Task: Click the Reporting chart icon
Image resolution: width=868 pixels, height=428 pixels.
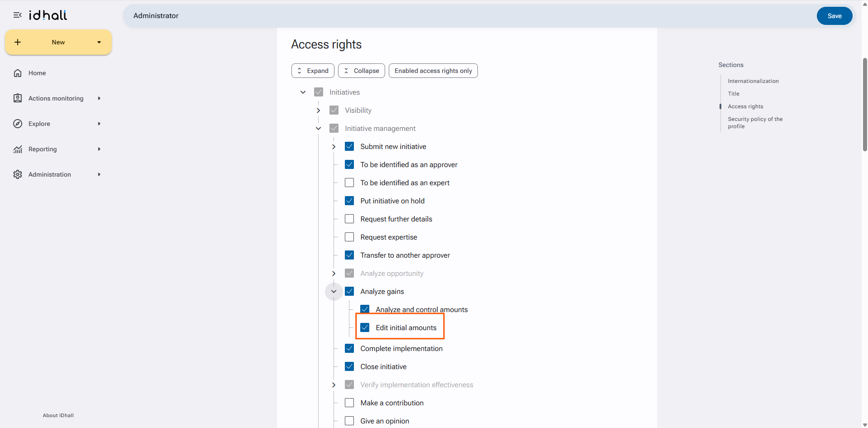Action: (x=18, y=149)
